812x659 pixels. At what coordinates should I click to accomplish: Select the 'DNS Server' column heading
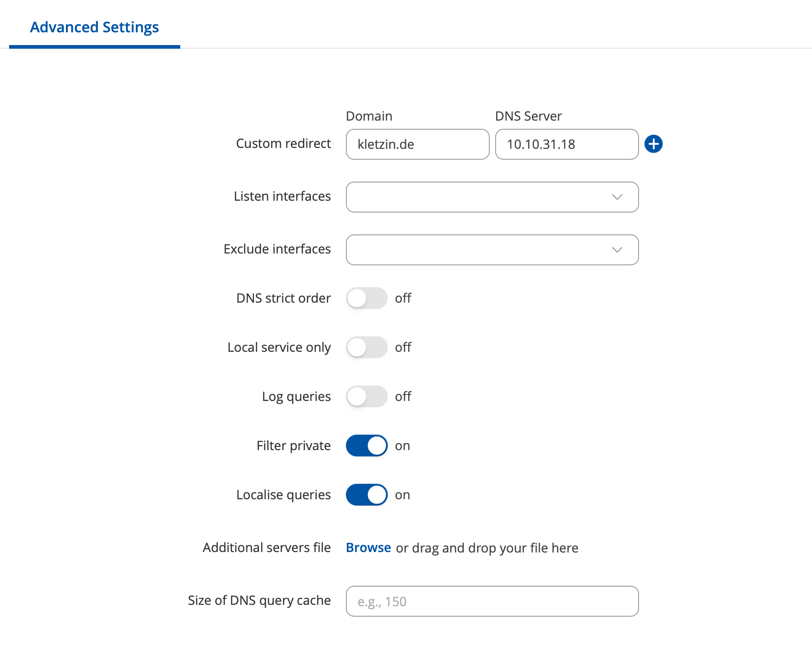click(528, 116)
